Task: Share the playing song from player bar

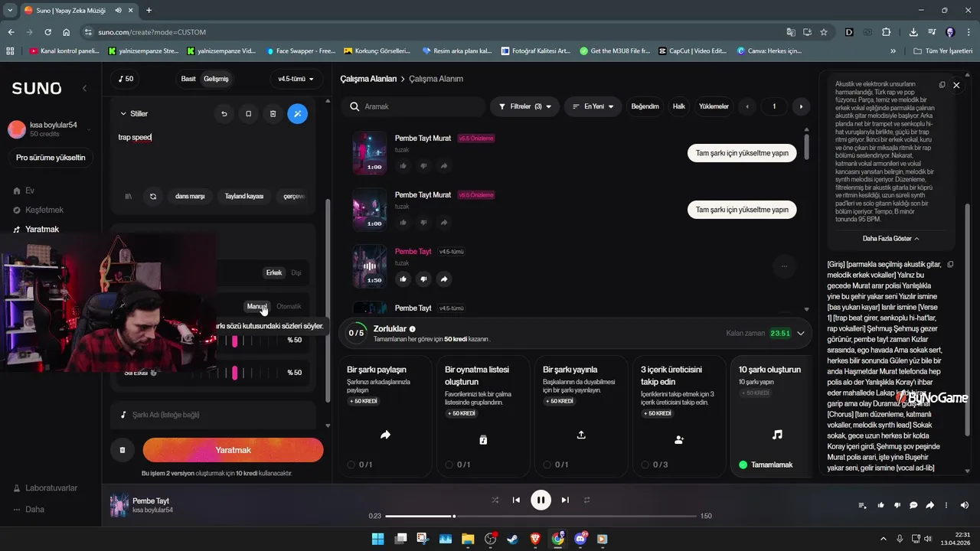Action: pyautogui.click(x=930, y=505)
